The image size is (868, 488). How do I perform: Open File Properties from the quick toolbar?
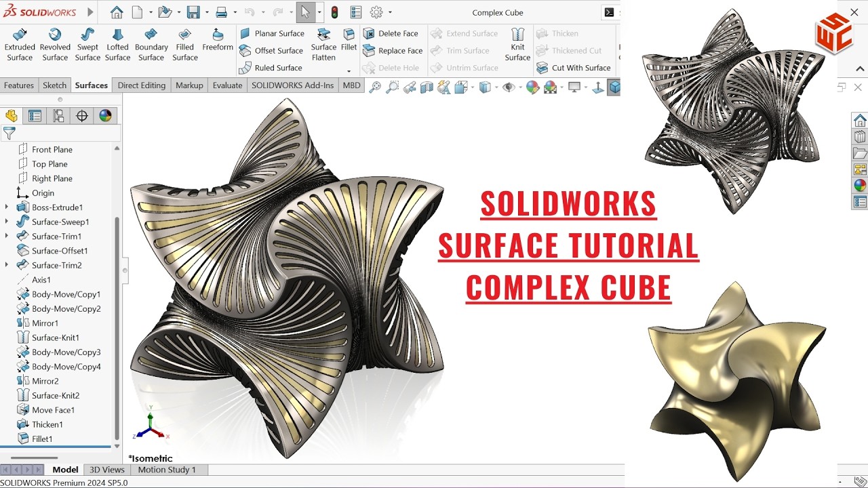(x=356, y=12)
